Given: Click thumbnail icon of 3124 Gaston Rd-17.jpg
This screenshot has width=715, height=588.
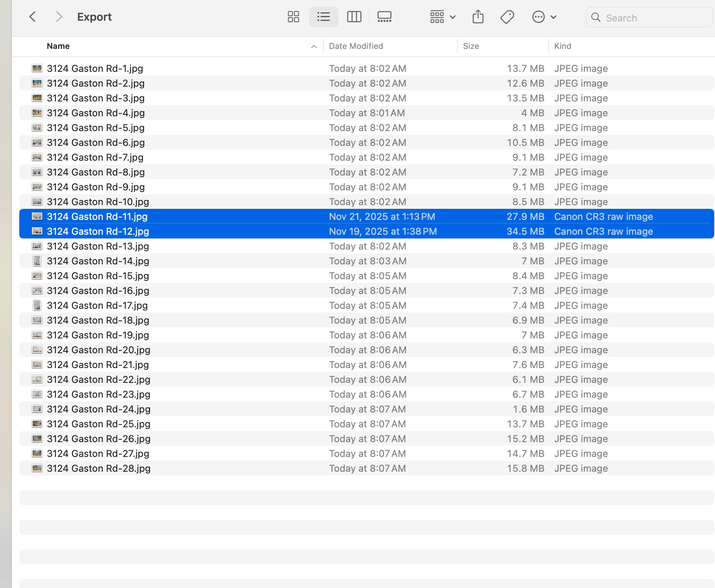Looking at the screenshot, I should [37, 305].
